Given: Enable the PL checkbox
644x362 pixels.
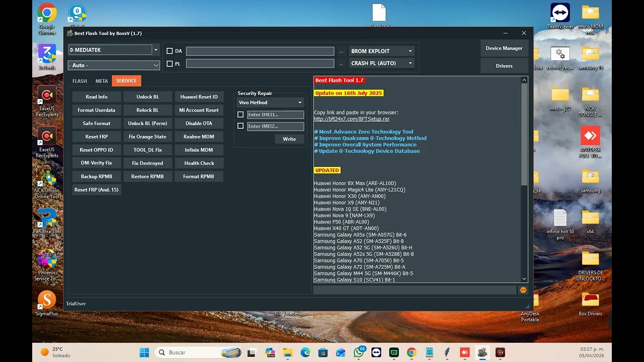Looking at the screenshot, I should pos(170,64).
